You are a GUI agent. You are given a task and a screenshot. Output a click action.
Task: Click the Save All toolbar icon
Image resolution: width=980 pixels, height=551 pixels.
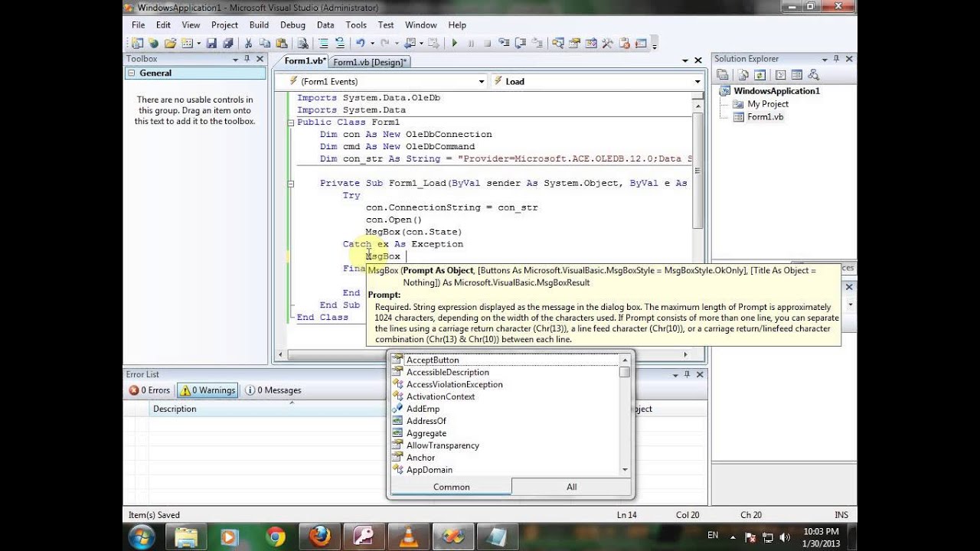[227, 44]
